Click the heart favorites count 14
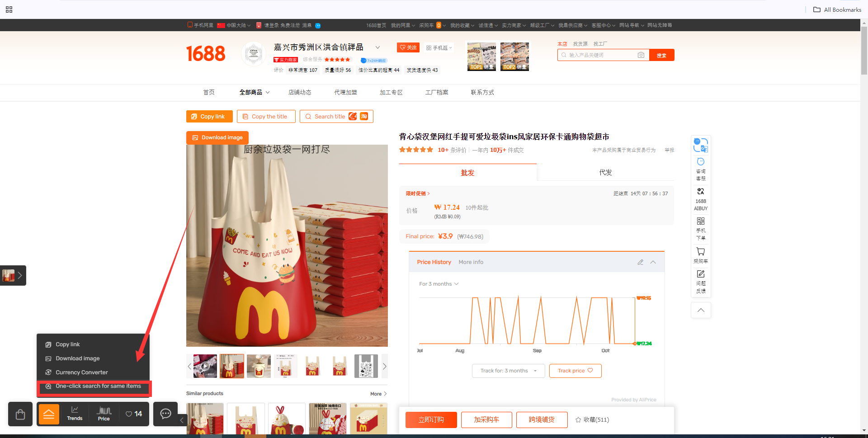 [x=134, y=414]
